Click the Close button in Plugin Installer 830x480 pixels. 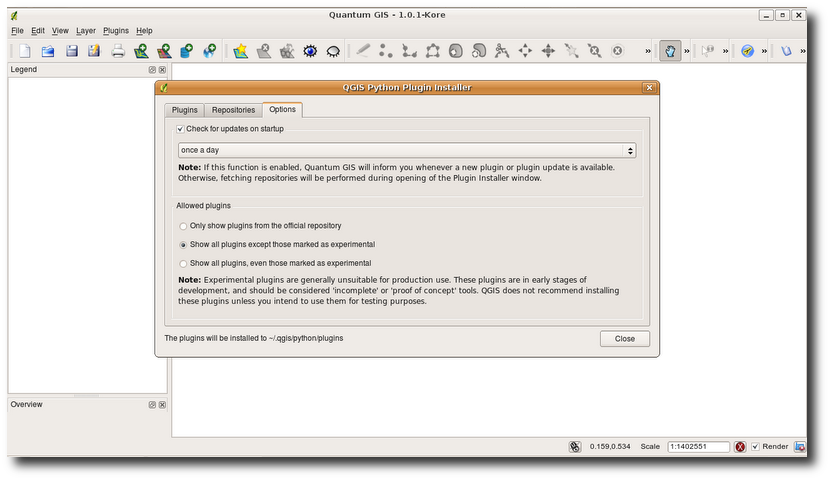pyautogui.click(x=625, y=339)
